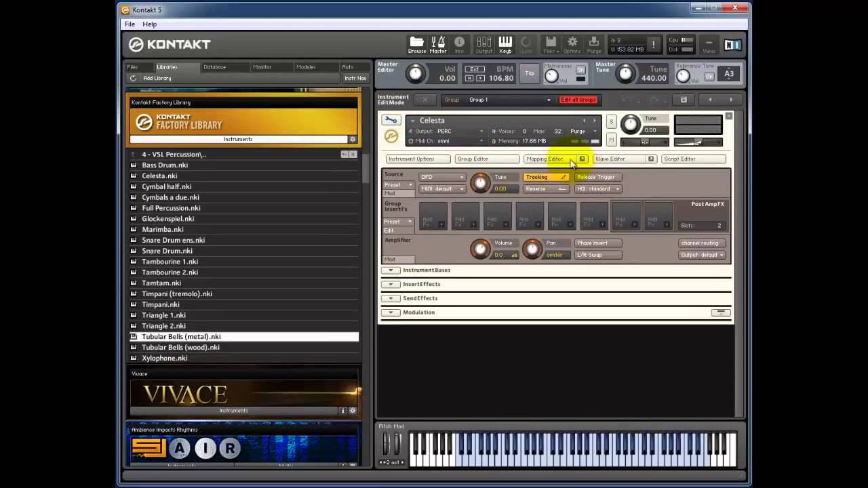Click the Modulation quick-jump icon
Image resolution: width=868 pixels, height=488 pixels.
(721, 312)
